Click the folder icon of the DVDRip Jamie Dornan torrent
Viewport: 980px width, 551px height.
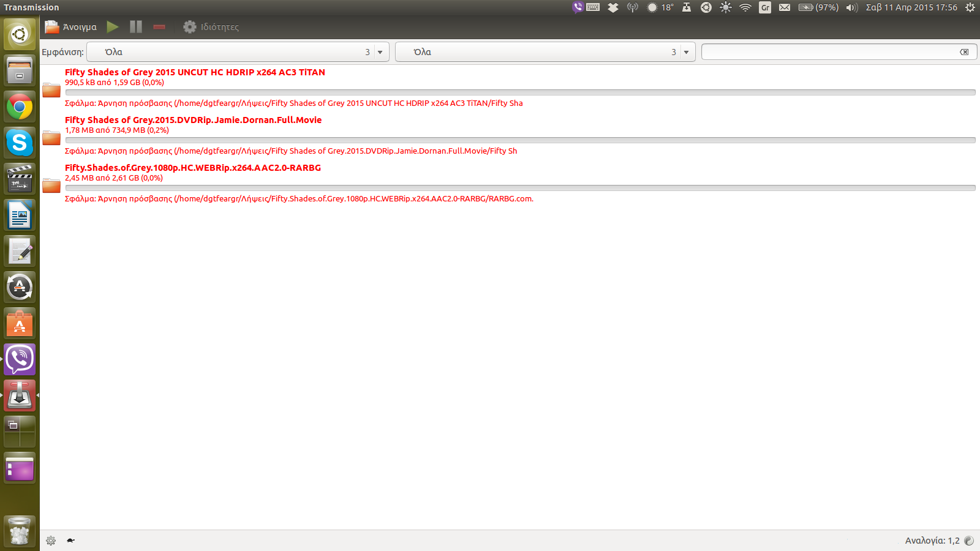[51, 138]
